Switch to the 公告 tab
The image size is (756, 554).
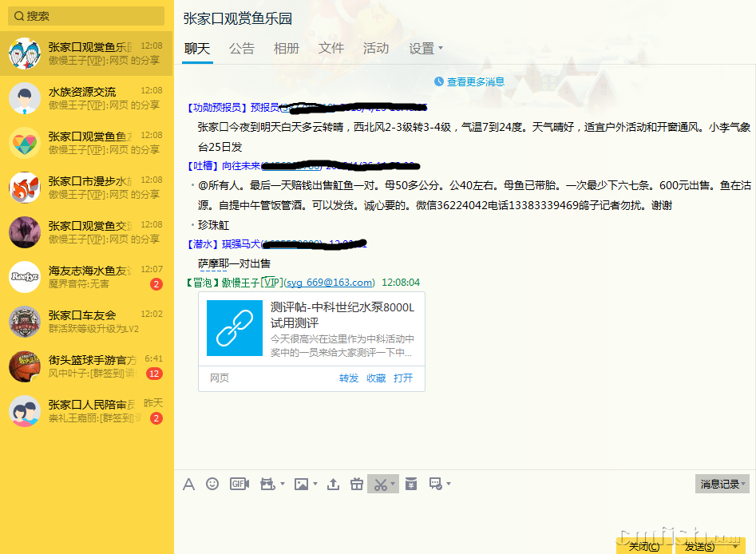tap(241, 49)
